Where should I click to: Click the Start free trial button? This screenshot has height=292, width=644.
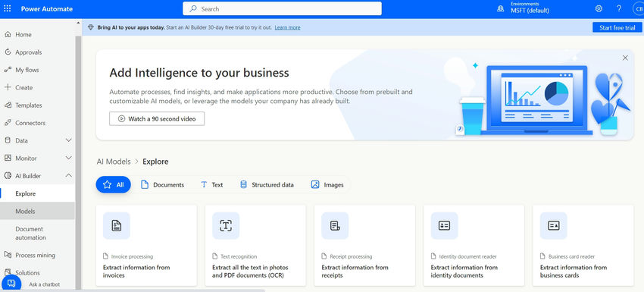coord(617,27)
